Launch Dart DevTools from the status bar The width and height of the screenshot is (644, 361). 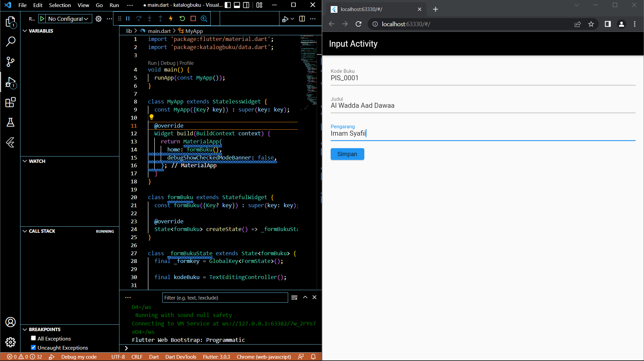click(181, 357)
